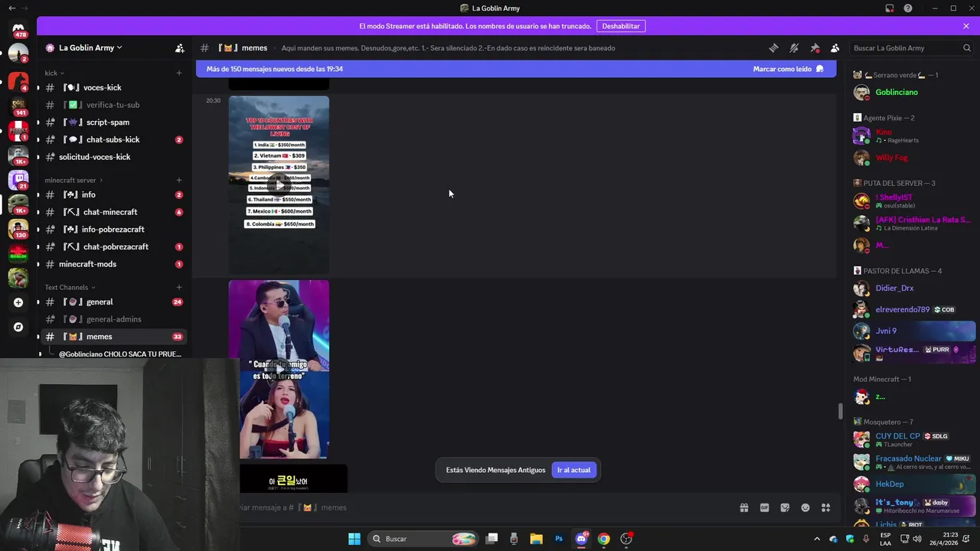This screenshot has width=980, height=551.
Task: Open chat-subs-kick channel
Action: [113, 139]
